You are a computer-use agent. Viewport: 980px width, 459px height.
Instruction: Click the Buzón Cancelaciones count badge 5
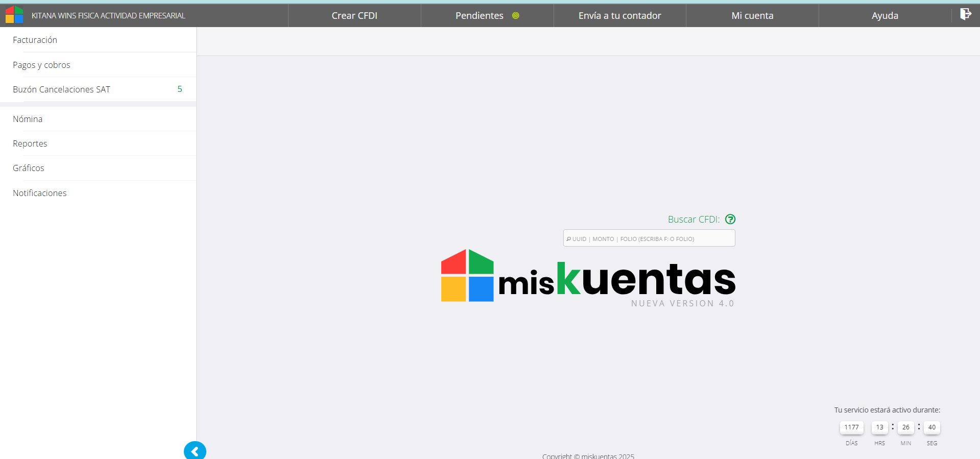point(180,89)
